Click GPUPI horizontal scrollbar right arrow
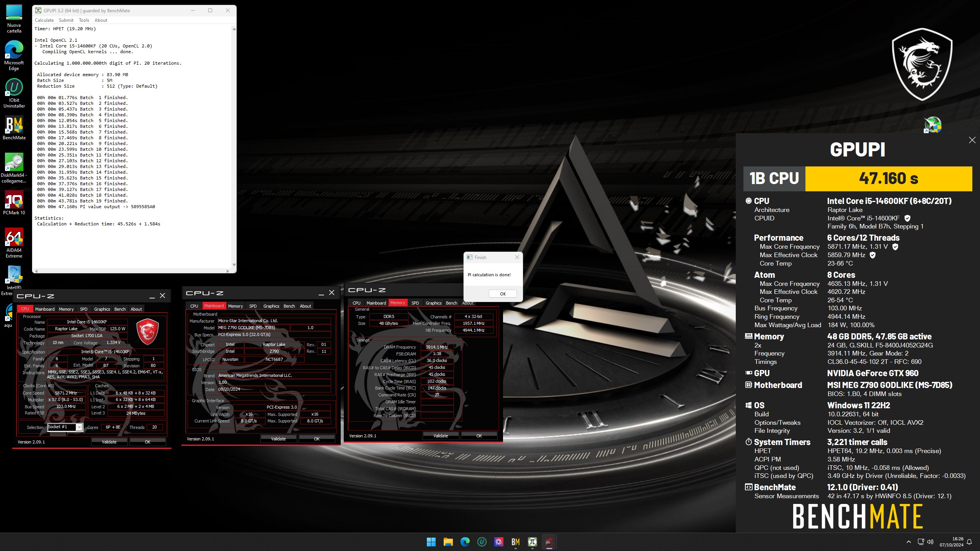The height and width of the screenshot is (551, 980). [228, 271]
